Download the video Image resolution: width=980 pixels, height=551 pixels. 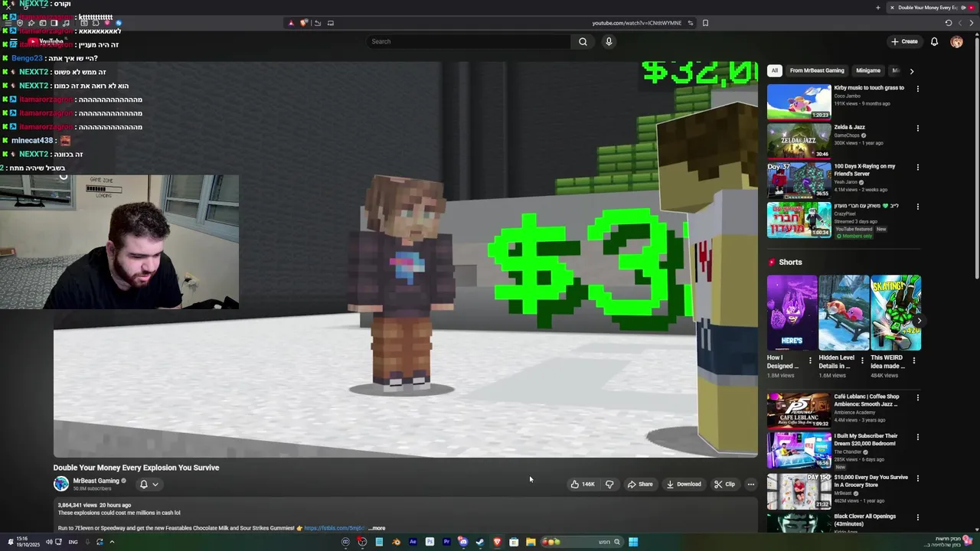[x=684, y=484]
